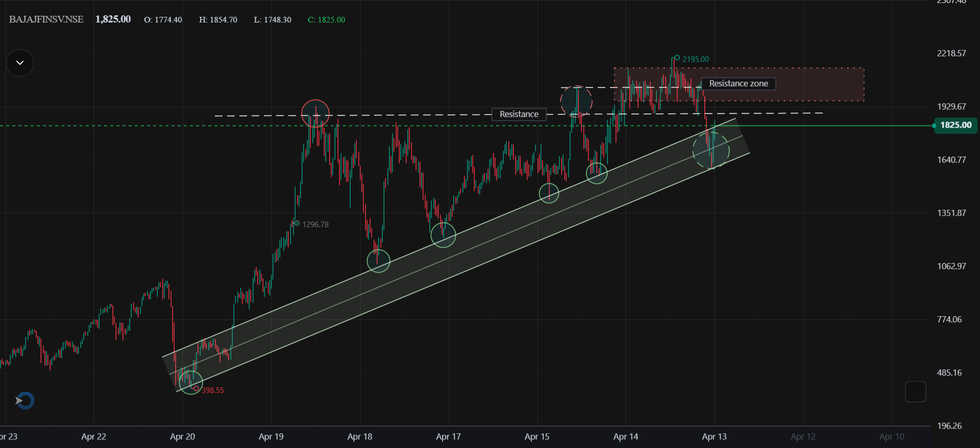Click the 1929.67 price axis label

point(951,107)
